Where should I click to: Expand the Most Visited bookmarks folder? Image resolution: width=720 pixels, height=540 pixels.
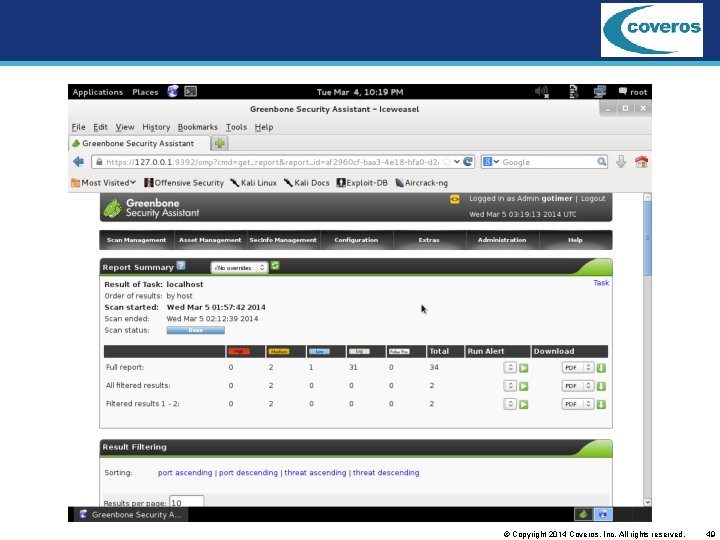tap(104, 183)
